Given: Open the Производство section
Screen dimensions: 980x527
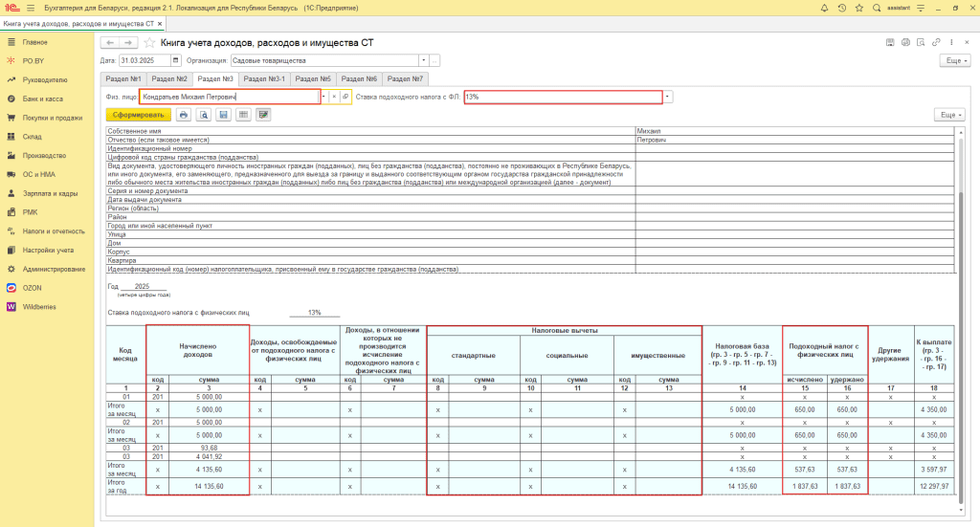Looking at the screenshot, I should coord(44,156).
